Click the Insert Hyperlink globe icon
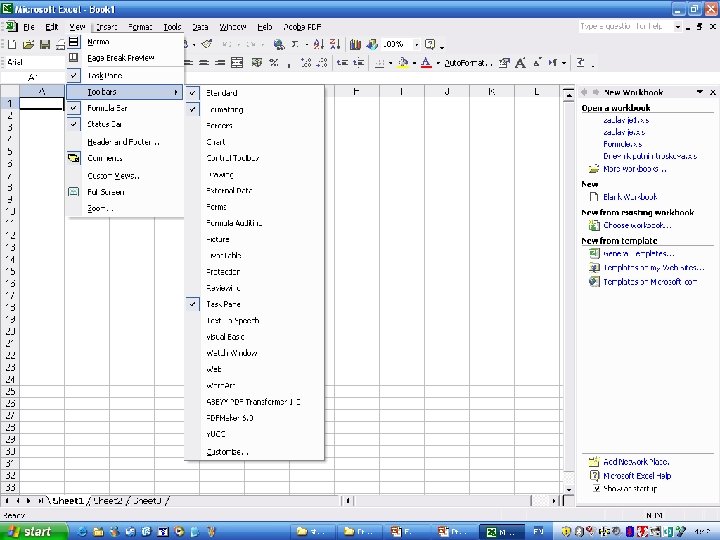The image size is (720, 540). 278,44
